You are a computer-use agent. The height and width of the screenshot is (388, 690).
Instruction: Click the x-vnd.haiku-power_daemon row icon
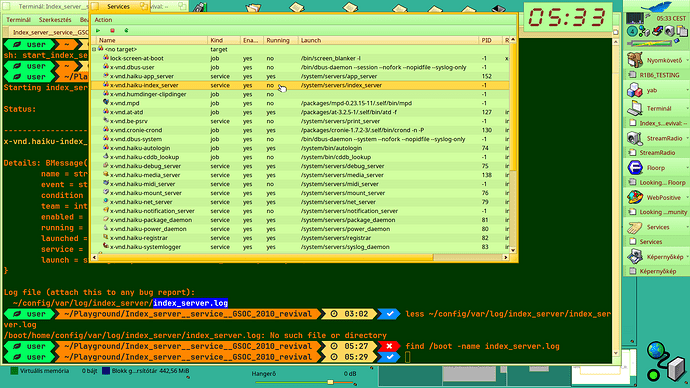106,228
